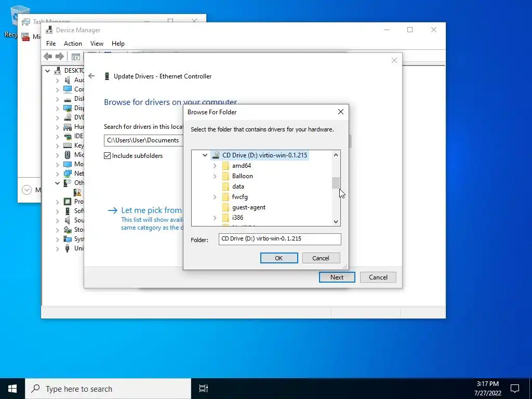
Task: Select the Universal Serial Bus category icon
Action: (68, 248)
